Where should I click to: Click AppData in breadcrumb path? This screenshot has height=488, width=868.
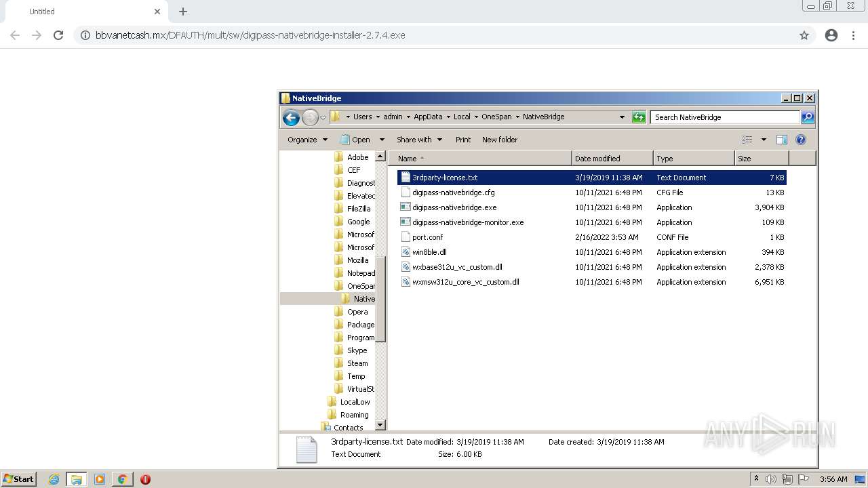[428, 117]
